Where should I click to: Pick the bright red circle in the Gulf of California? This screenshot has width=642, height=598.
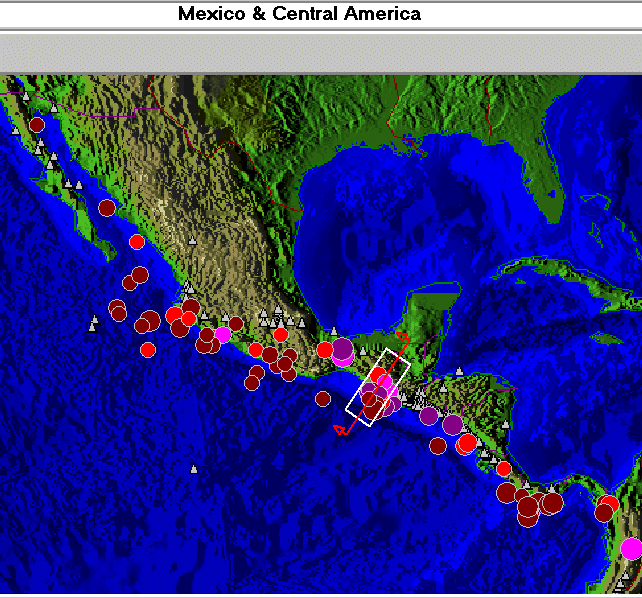[x=137, y=242]
